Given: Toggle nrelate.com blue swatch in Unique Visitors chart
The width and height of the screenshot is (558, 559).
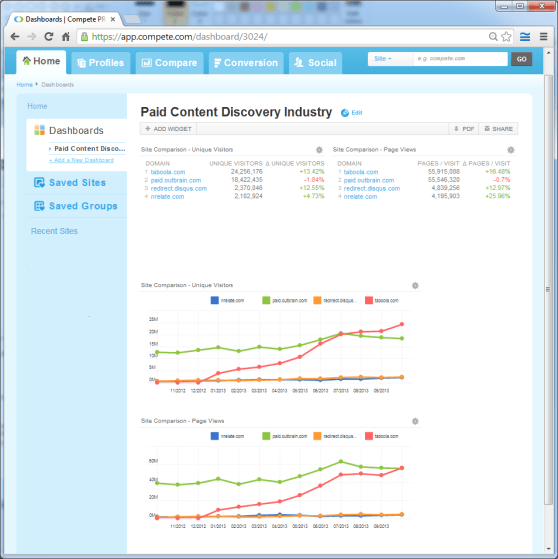Looking at the screenshot, I should pos(215,301).
